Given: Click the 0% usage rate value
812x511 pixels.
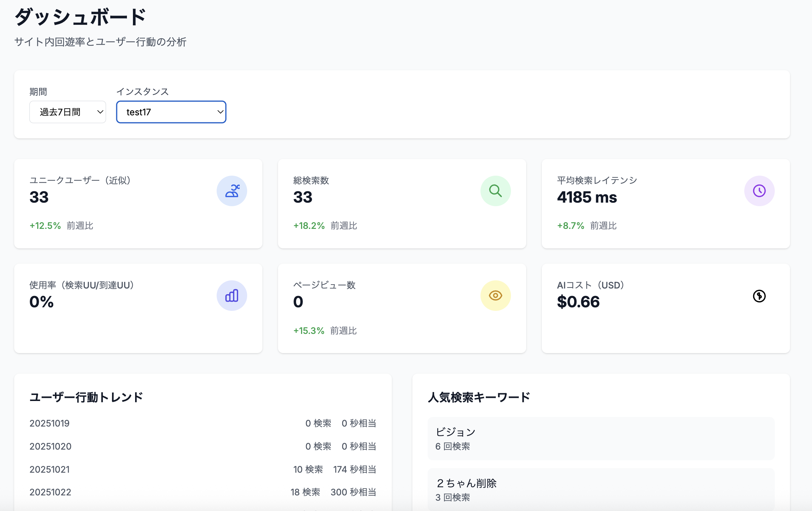Looking at the screenshot, I should [41, 302].
